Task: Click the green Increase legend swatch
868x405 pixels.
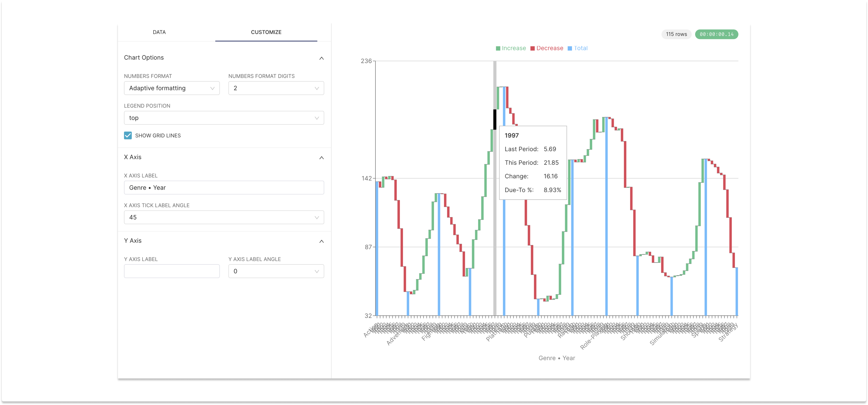Action: point(498,49)
